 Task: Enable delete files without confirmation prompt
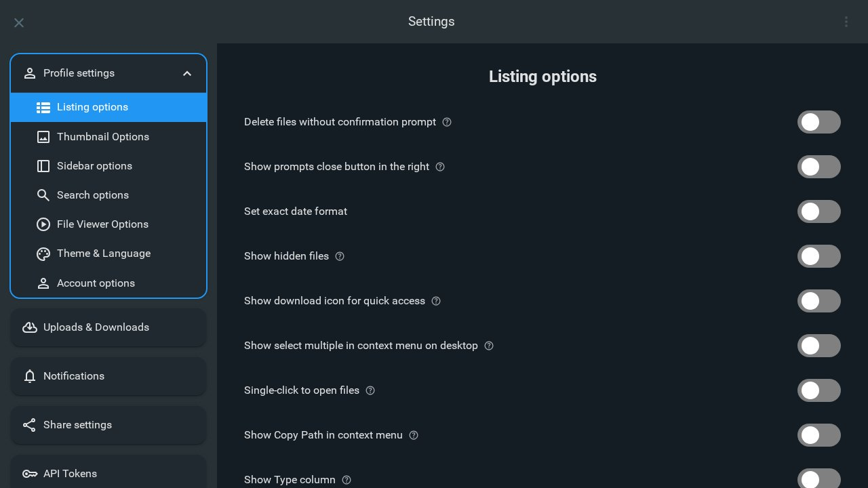tap(819, 122)
